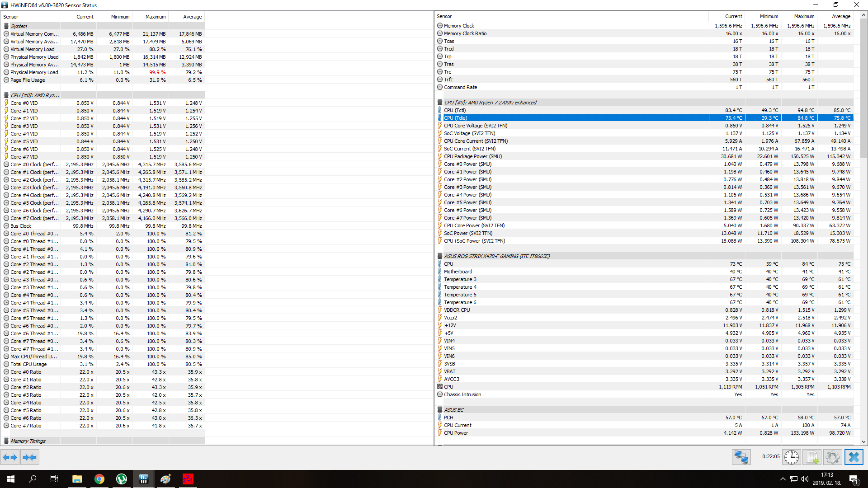Screen dimensions: 868x488
Task: Switch to HWiNFO taskbar icon
Action: (x=143, y=479)
